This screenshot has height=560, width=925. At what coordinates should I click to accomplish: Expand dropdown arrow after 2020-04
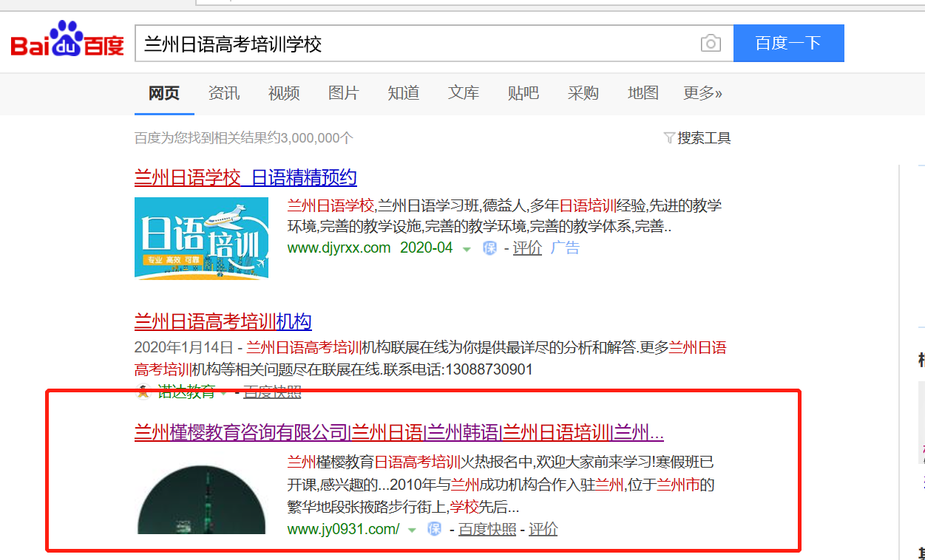(467, 249)
